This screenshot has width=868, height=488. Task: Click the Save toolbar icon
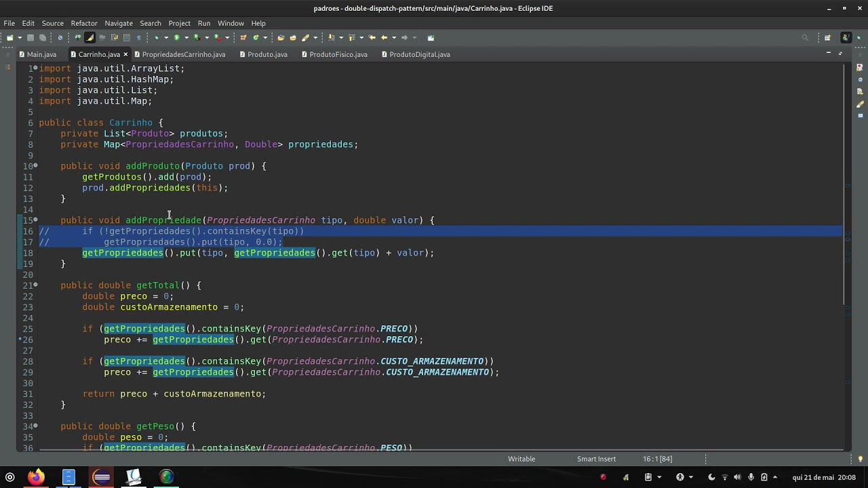click(31, 38)
